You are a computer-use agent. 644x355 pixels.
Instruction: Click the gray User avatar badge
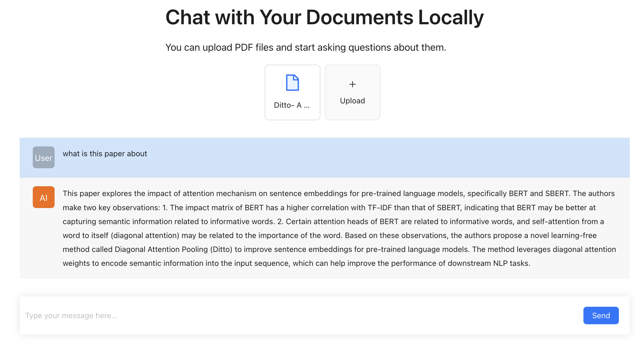44,157
